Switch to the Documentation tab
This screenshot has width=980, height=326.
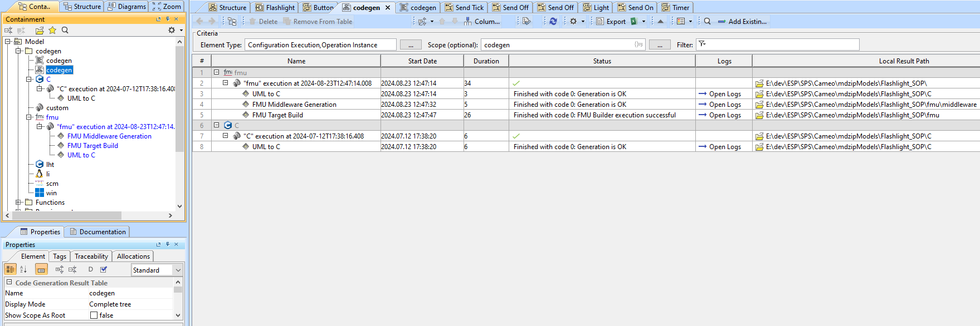(97, 231)
